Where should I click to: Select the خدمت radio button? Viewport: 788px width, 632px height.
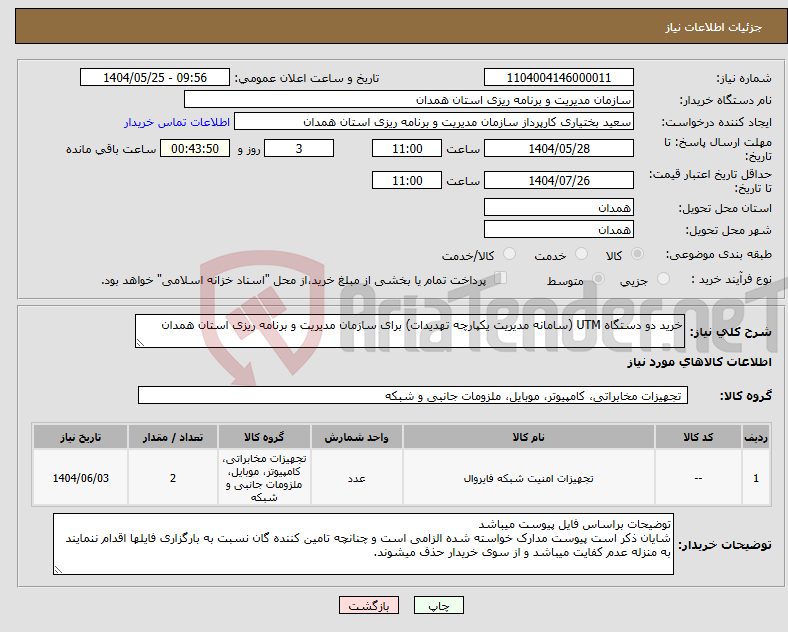[x=581, y=254]
